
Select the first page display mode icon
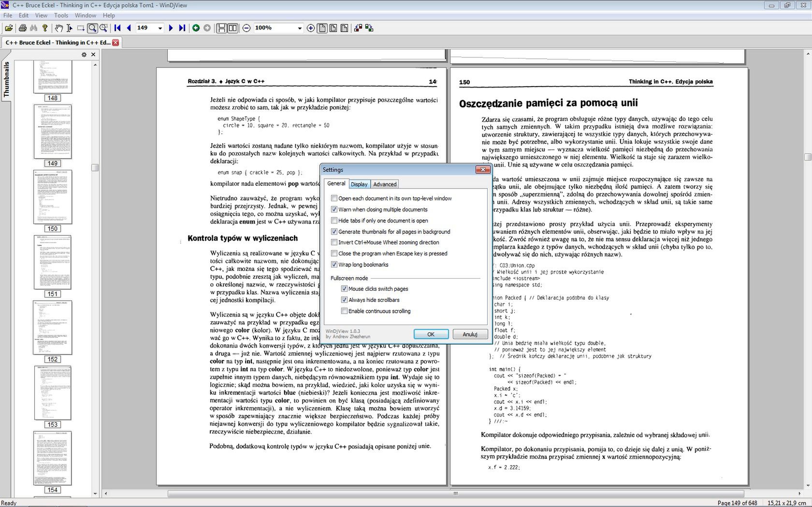[322, 28]
